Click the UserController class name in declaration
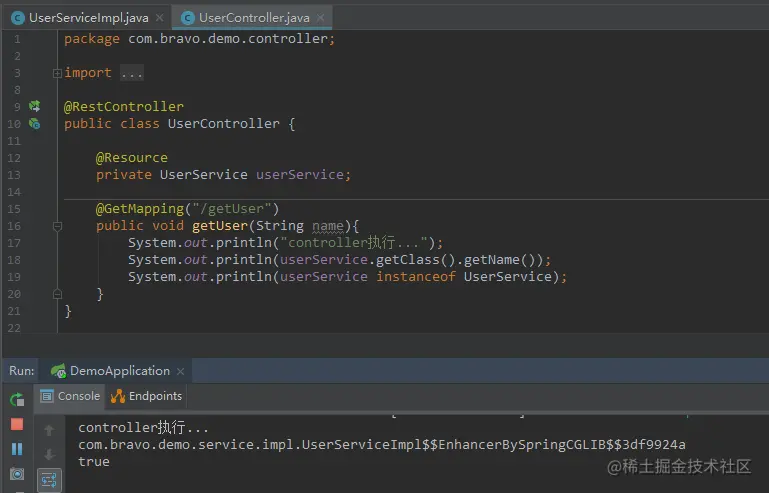This screenshot has width=769, height=493. click(224, 124)
